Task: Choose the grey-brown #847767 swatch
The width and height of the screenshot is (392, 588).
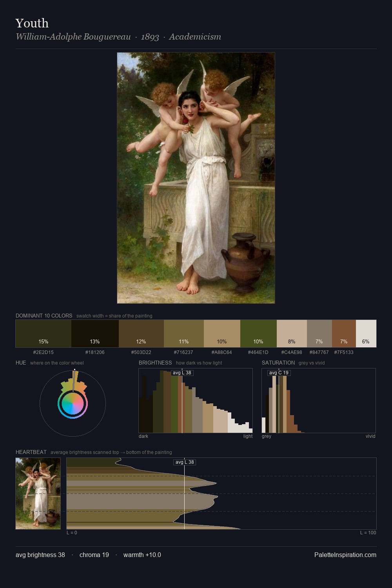Action: click(x=319, y=334)
